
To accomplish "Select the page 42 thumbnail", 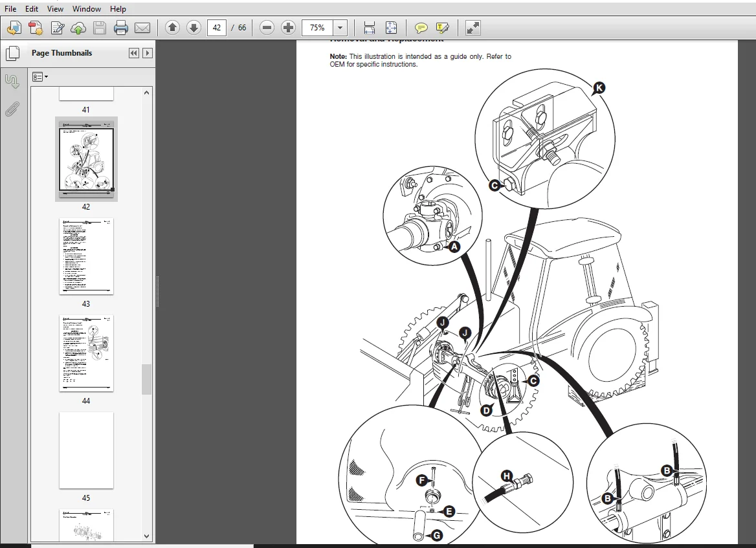I will click(x=86, y=159).
